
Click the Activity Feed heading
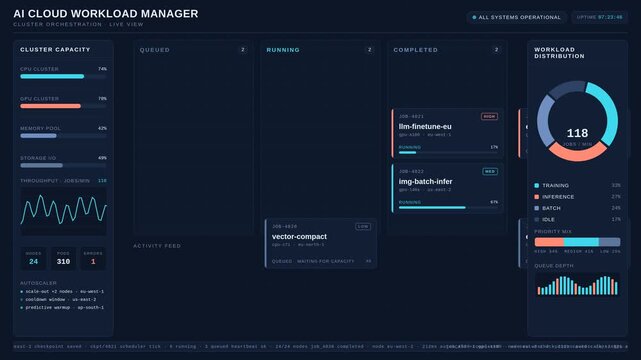pos(157,246)
